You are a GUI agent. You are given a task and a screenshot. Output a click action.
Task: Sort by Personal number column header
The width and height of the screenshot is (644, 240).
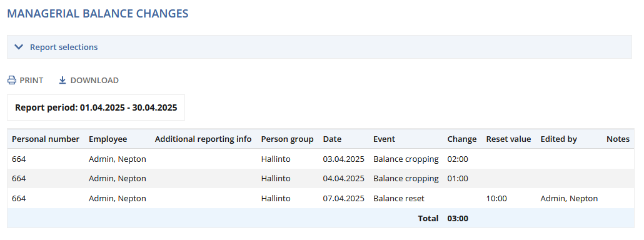46,139
